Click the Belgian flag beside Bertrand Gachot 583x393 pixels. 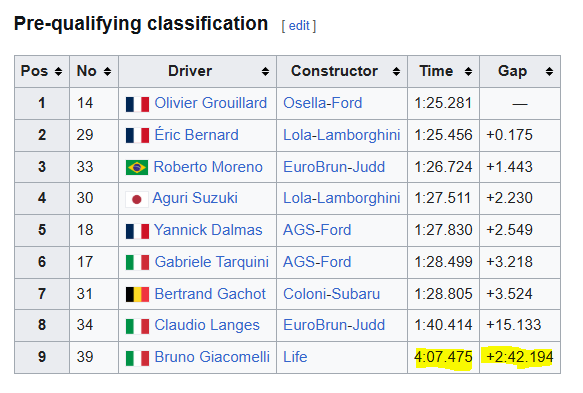[x=137, y=294]
